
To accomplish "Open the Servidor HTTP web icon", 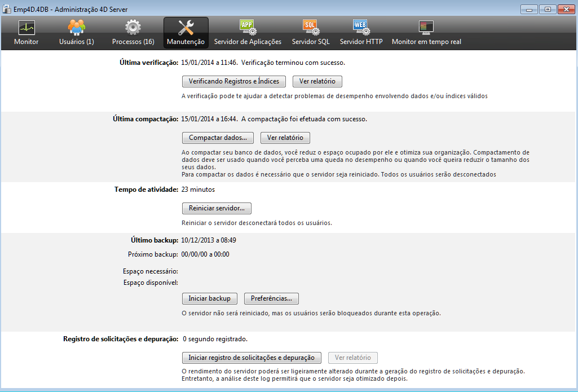I will pyautogui.click(x=361, y=27).
